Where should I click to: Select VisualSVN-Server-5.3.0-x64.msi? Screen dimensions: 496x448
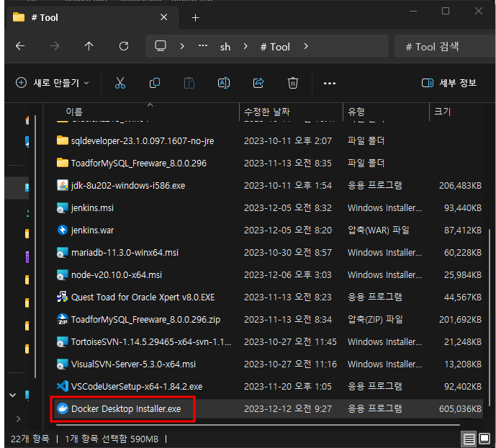pos(133,364)
